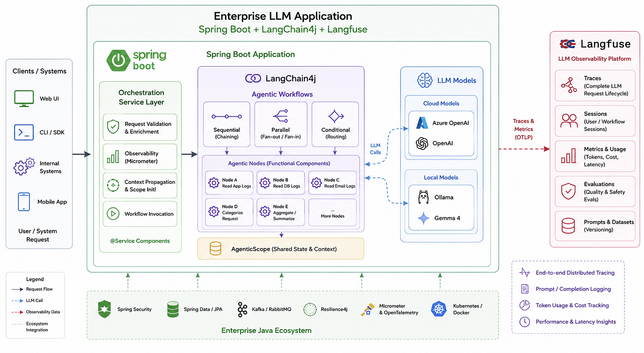644x353 pixels.
Task: Click the 'Enterprise Java Ecosystem' label
Action: click(266, 330)
